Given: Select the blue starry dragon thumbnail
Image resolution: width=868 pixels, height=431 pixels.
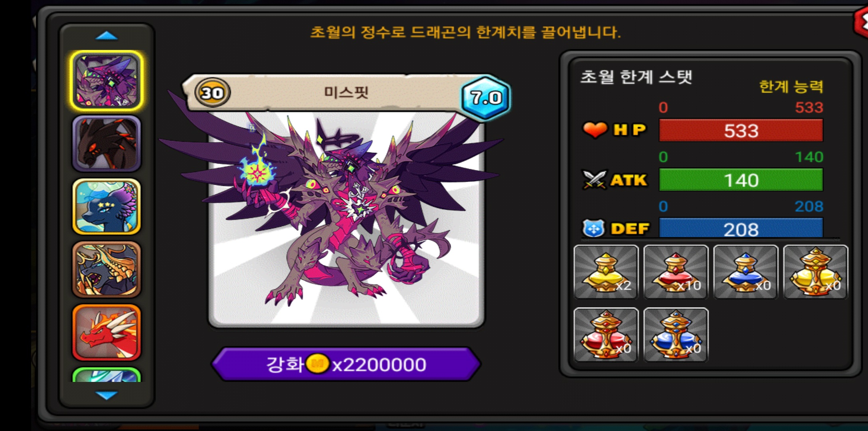Looking at the screenshot, I should click(107, 206).
